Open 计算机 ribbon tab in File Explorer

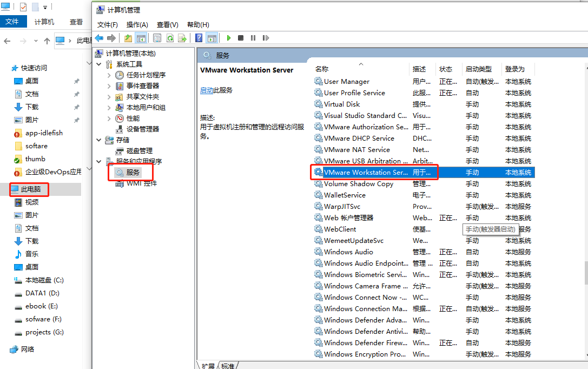(x=44, y=22)
